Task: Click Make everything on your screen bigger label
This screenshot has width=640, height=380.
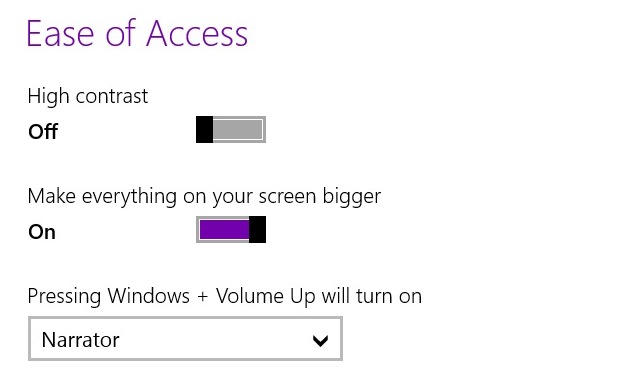Action: [x=204, y=196]
